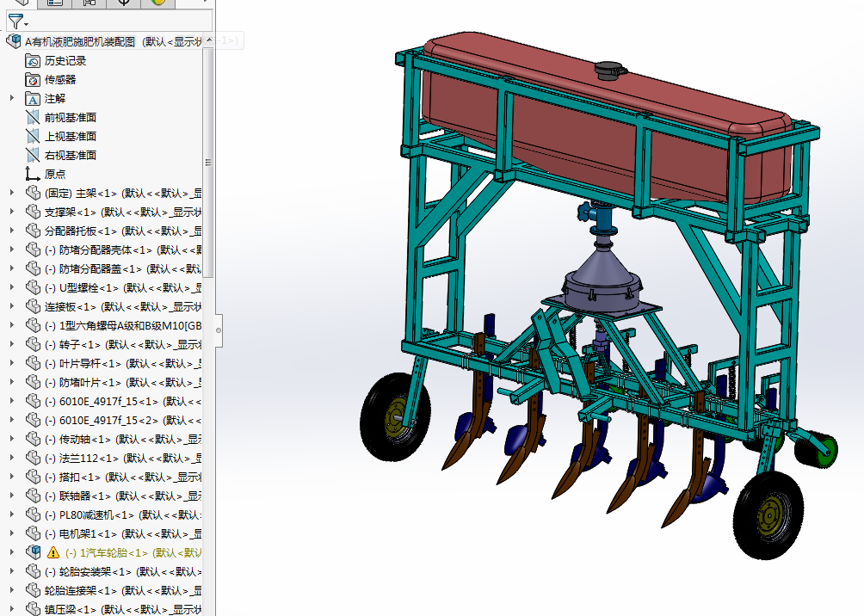The height and width of the screenshot is (616, 864).
Task: Select the 前视基准面 plane icon
Action: point(33,117)
